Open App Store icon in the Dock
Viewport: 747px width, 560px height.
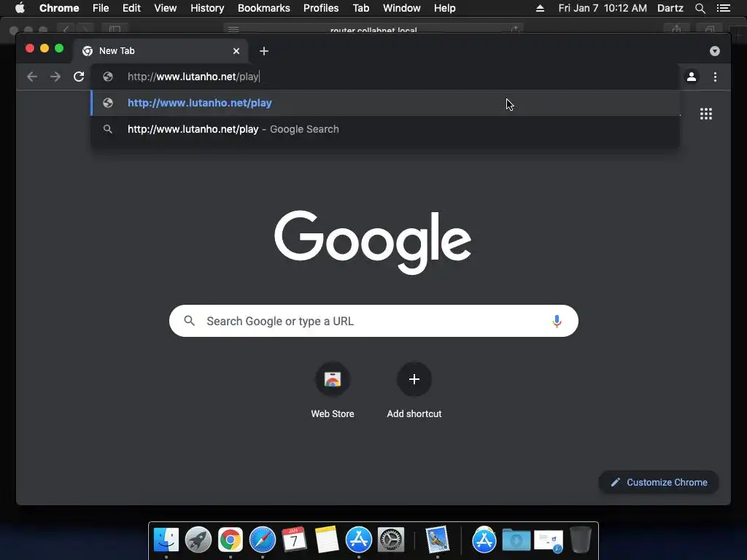click(x=359, y=540)
